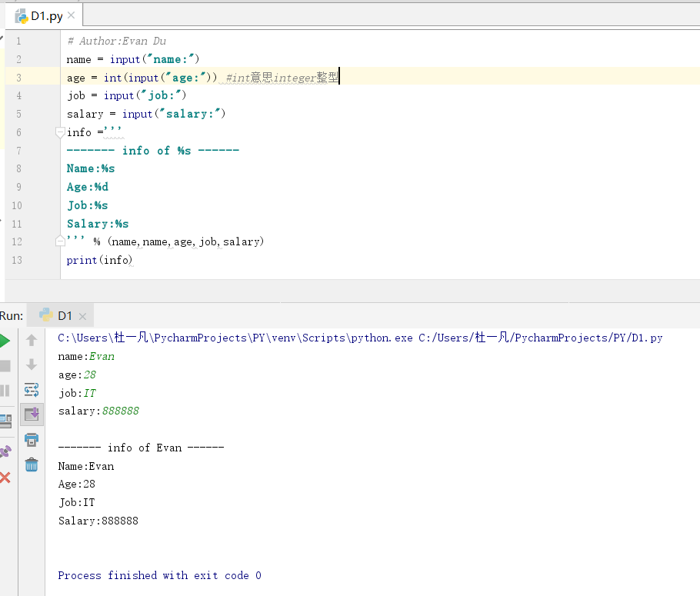Close the Run panel with red X
Image resolution: width=700 pixels, height=596 pixels.
point(5,478)
